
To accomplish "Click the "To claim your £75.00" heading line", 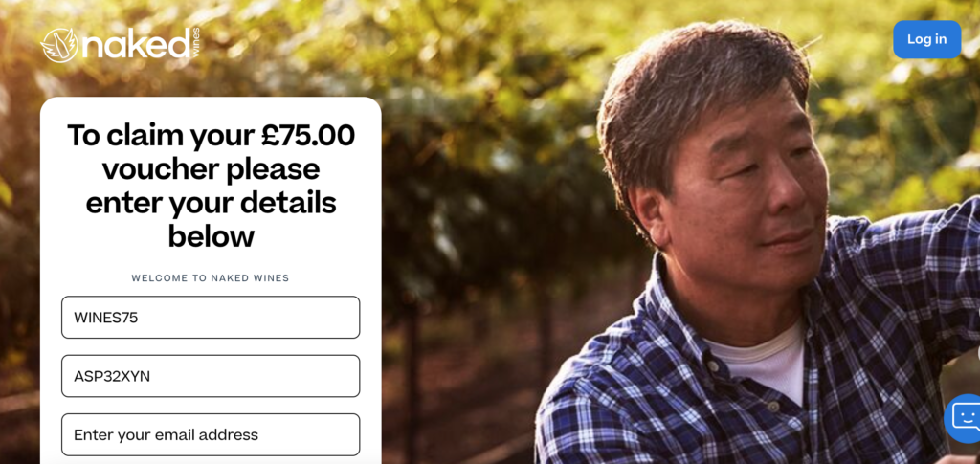I will pyautogui.click(x=211, y=136).
